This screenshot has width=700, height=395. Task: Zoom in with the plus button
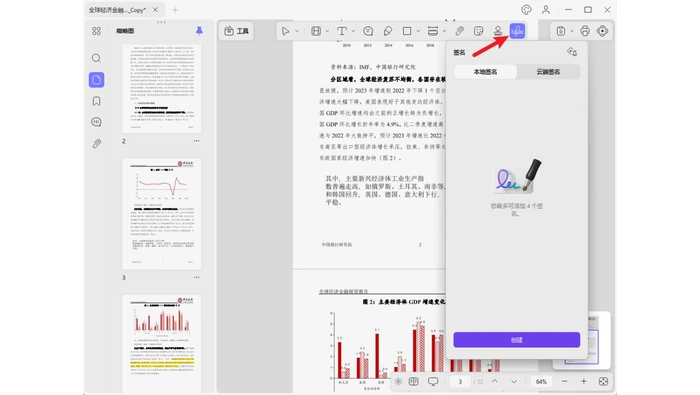click(x=583, y=382)
